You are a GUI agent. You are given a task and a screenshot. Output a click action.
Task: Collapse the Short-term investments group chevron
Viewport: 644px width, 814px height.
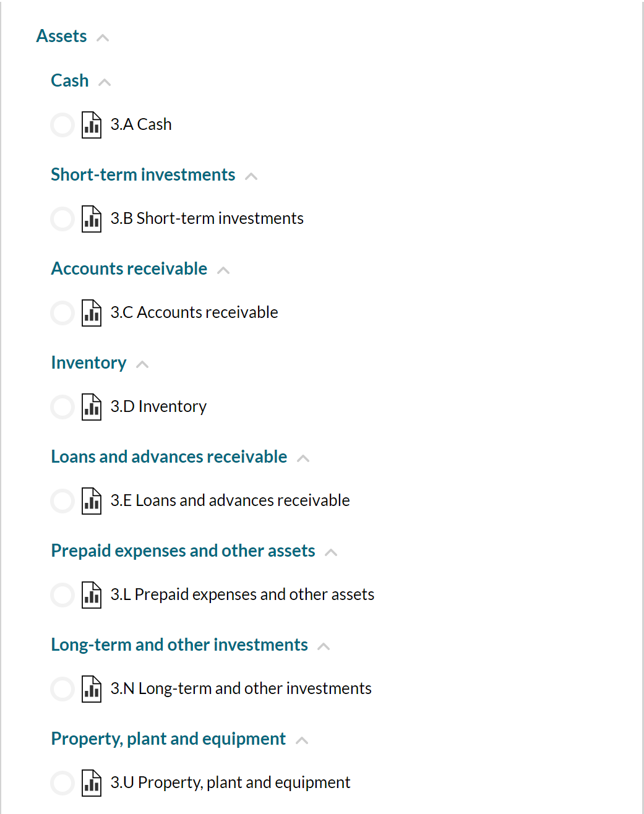coord(251,176)
